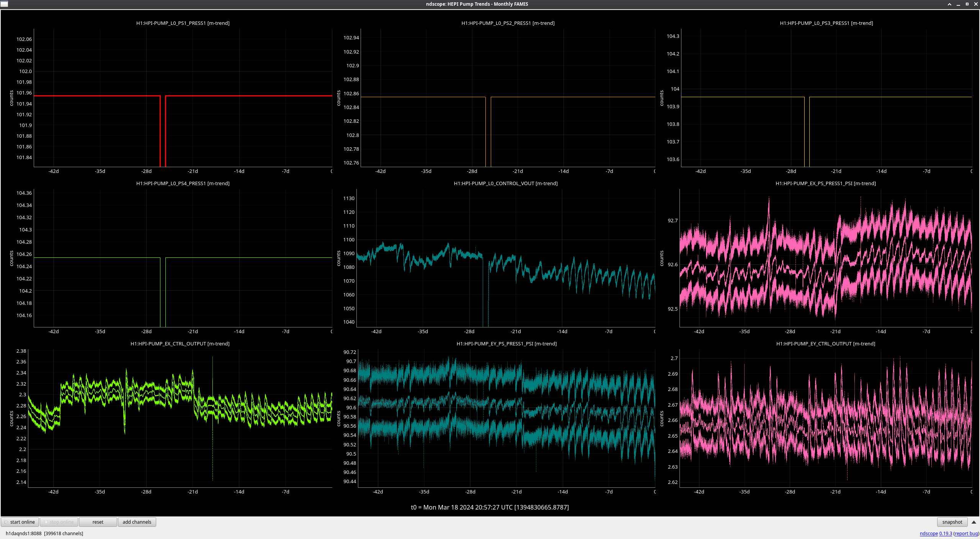Click the H1:HPI-PUMP_EX_PS_PRESS1_PSI plot title
The image size is (980, 539).
pos(825,183)
